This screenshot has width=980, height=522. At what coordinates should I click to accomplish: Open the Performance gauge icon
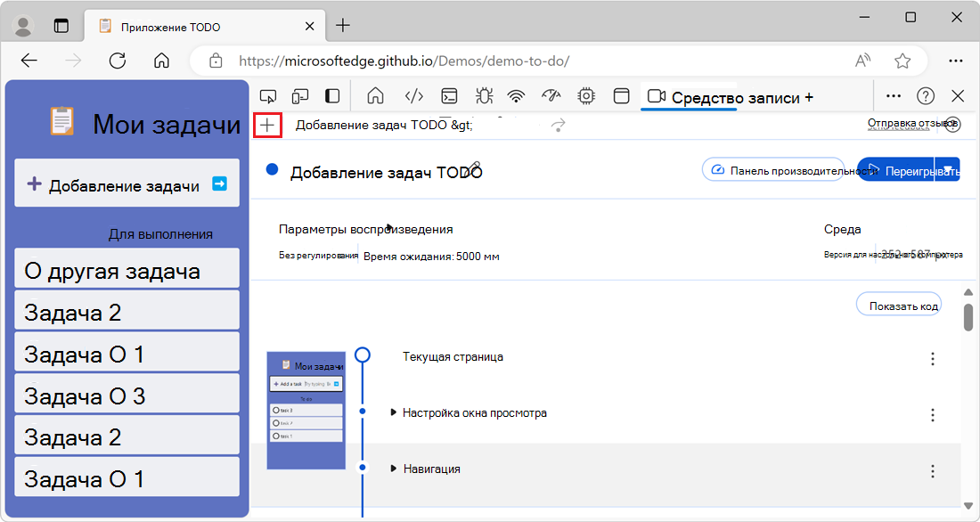(x=551, y=96)
